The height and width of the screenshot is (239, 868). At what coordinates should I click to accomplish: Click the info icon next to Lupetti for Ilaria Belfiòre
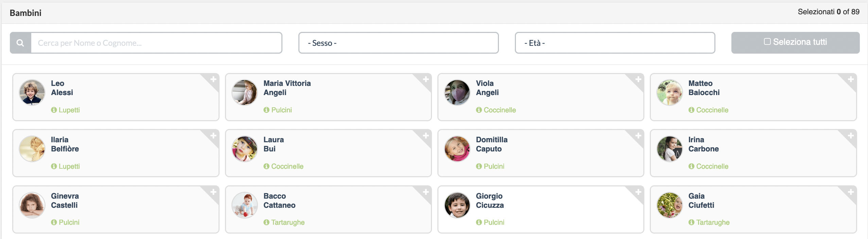click(54, 166)
